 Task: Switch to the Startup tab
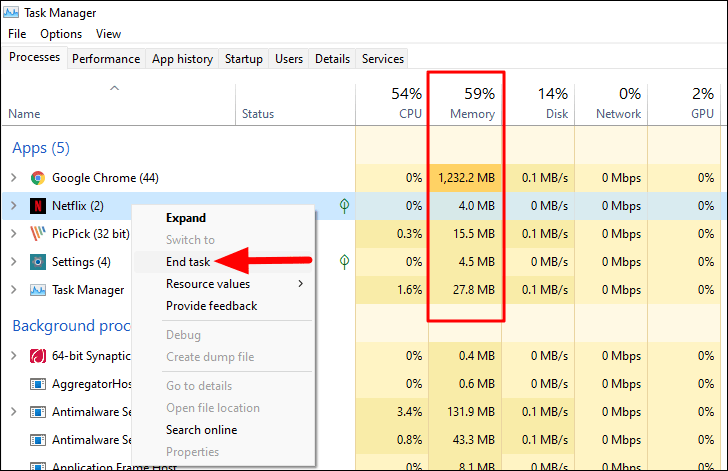click(x=244, y=59)
